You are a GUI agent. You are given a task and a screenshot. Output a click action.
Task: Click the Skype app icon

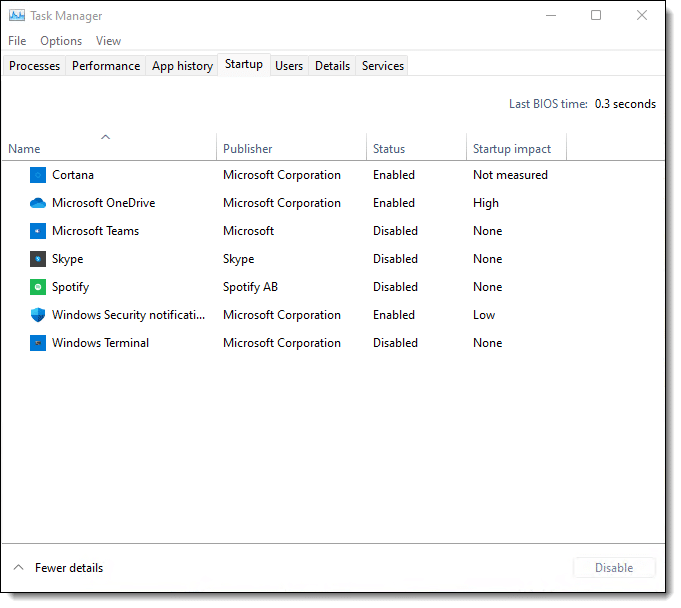point(38,259)
